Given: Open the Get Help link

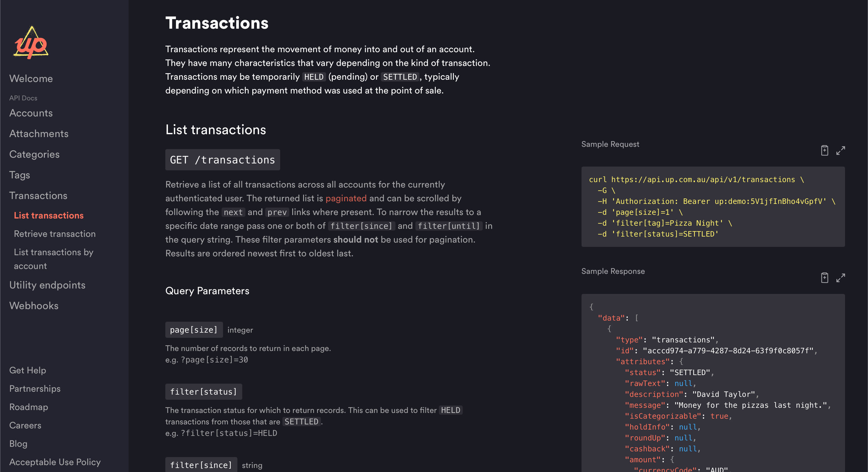Looking at the screenshot, I should click(x=28, y=370).
